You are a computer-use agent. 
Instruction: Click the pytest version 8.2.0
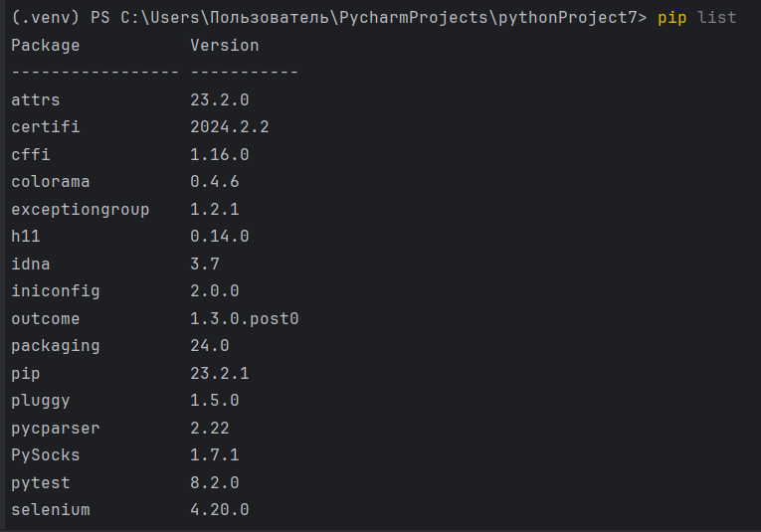click(x=215, y=482)
